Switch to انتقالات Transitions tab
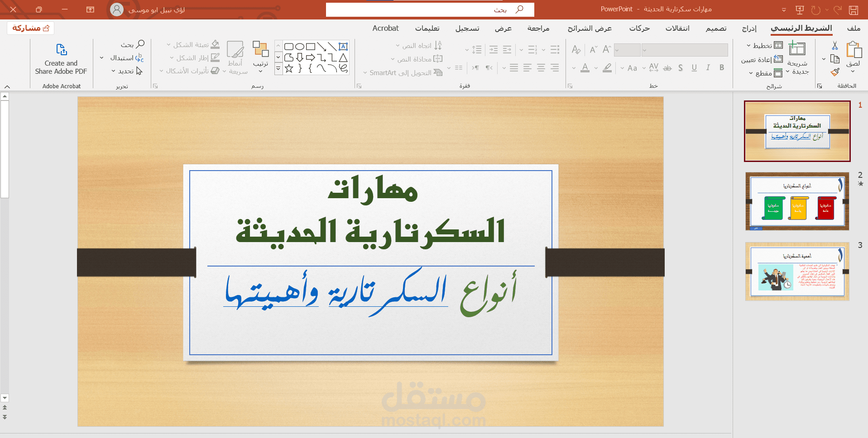Viewport: 868px width, 438px height. pos(677,28)
